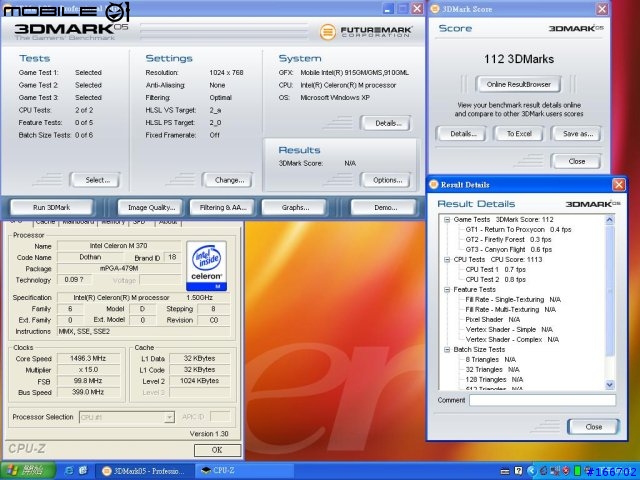Click Close in the 3DMark Score window
Screen dimensions: 640x480
(x=576, y=161)
